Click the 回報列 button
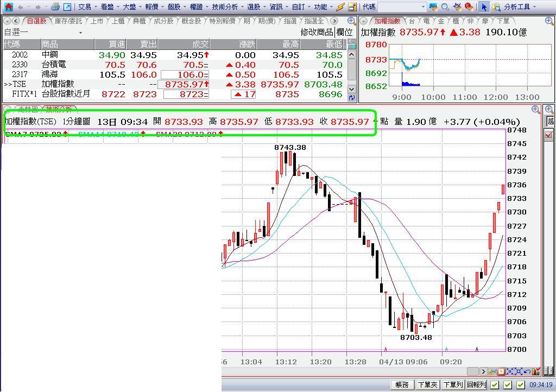 [x=477, y=384]
